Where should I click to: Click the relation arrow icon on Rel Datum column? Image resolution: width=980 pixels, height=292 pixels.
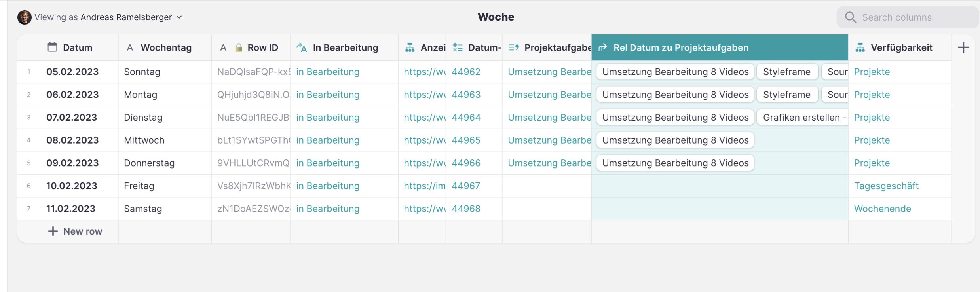click(x=602, y=48)
